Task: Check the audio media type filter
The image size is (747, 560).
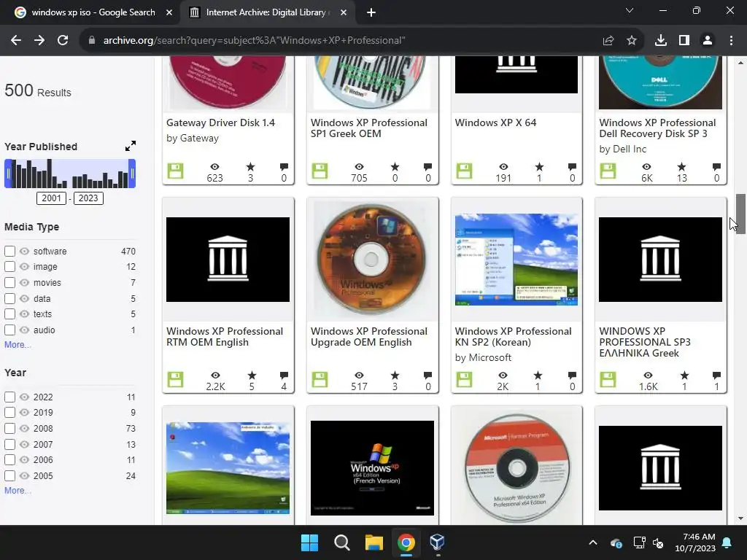Action: [x=9, y=330]
